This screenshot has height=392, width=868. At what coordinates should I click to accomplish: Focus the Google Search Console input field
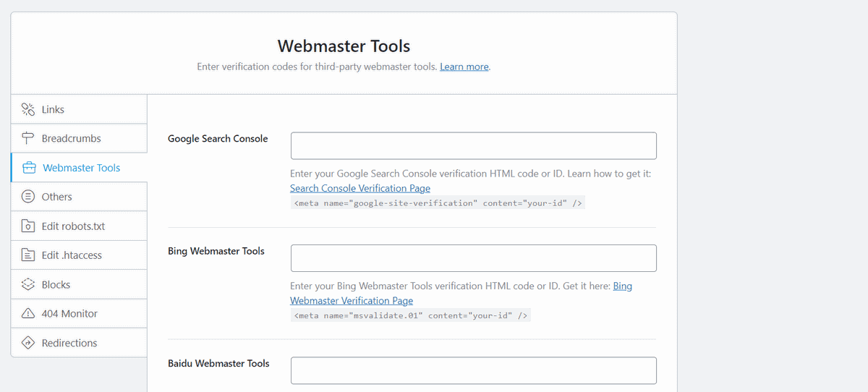(474, 145)
